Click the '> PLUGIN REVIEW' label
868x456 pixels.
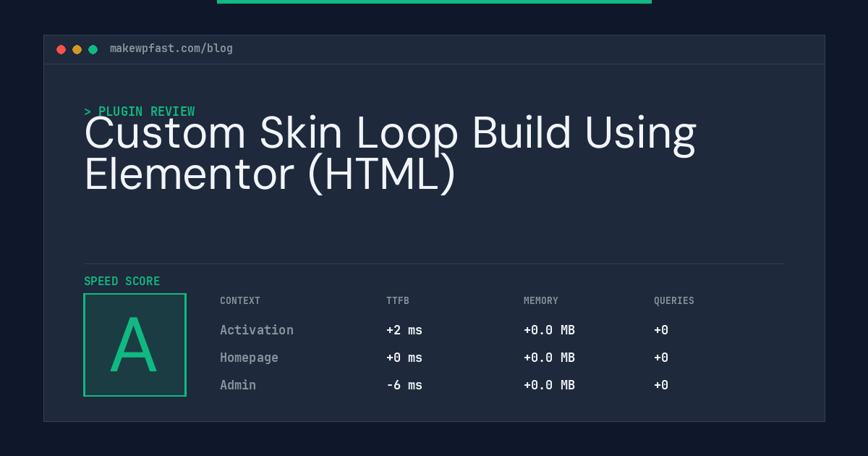point(140,111)
